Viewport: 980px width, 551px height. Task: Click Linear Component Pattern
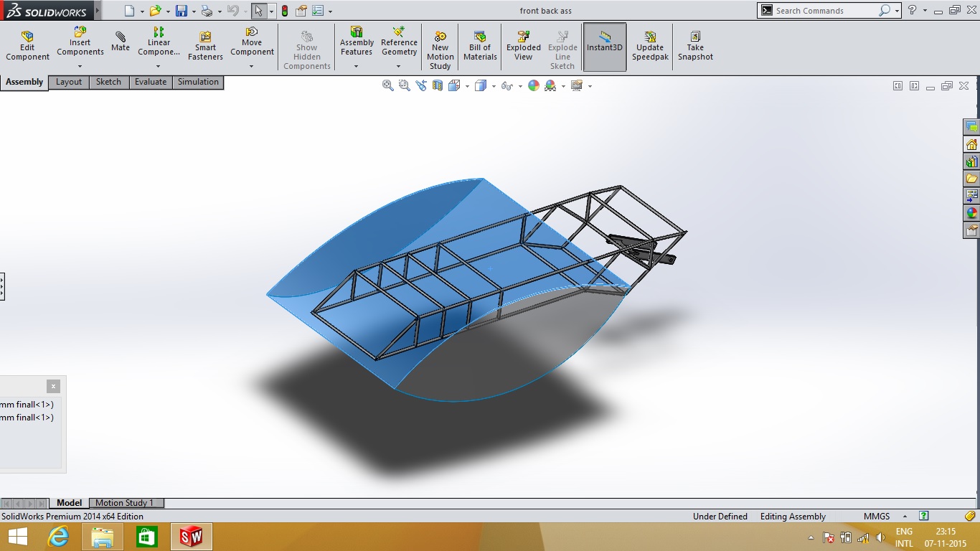159,41
